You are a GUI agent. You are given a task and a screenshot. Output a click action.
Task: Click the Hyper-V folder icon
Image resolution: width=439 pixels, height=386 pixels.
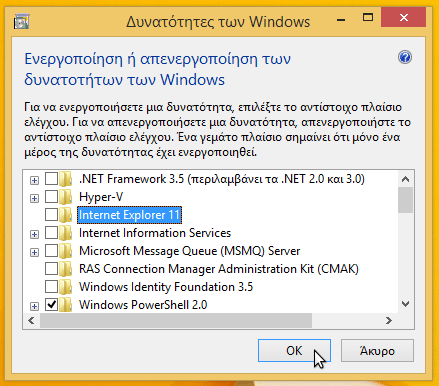66,197
